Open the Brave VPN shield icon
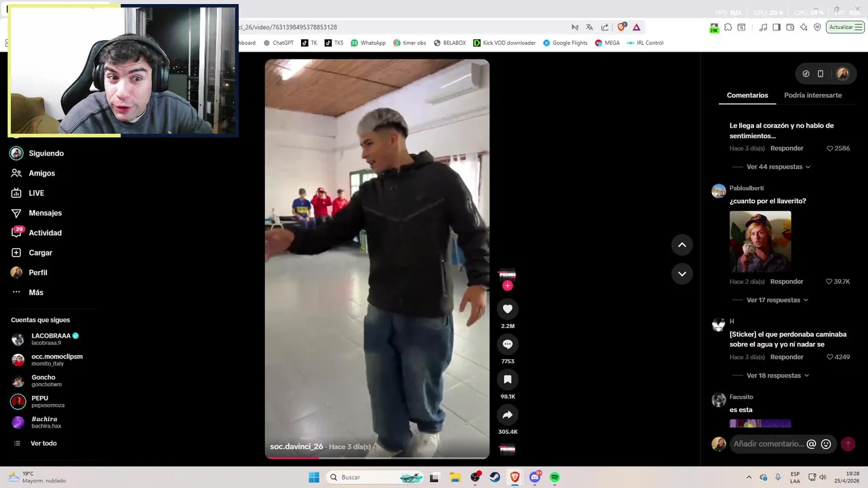Screen dimensions: 868x488 (x=817, y=27)
